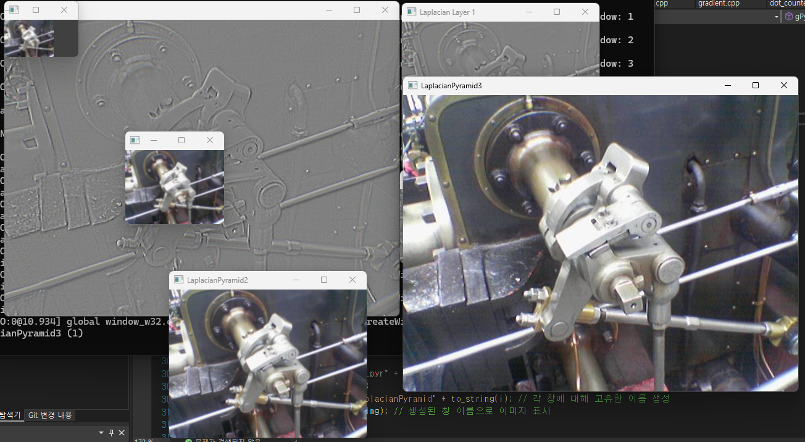Screen dimensions: 806x442
Task: Open the LaplacianPyramid3 window system icon
Action: [412, 85]
